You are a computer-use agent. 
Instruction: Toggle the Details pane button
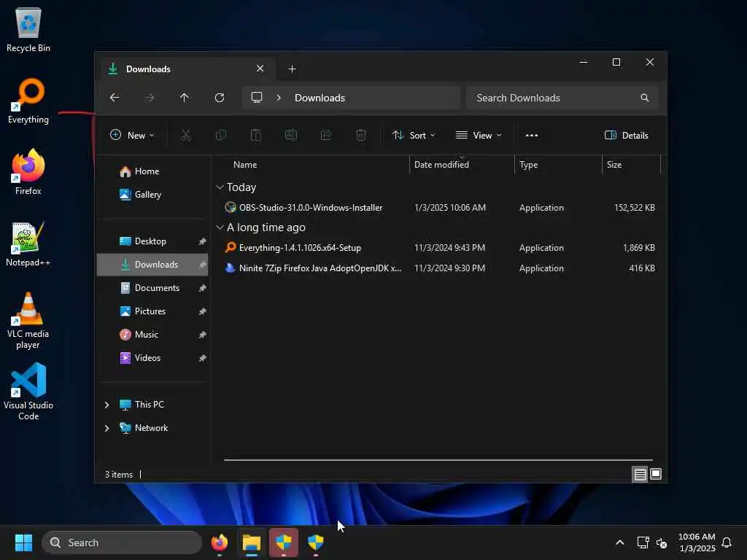[x=626, y=135]
